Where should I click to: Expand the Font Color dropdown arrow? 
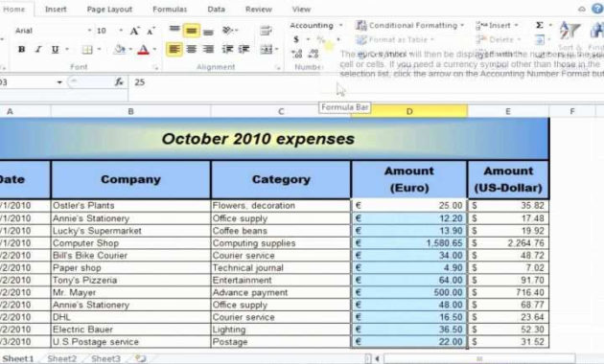(x=154, y=49)
